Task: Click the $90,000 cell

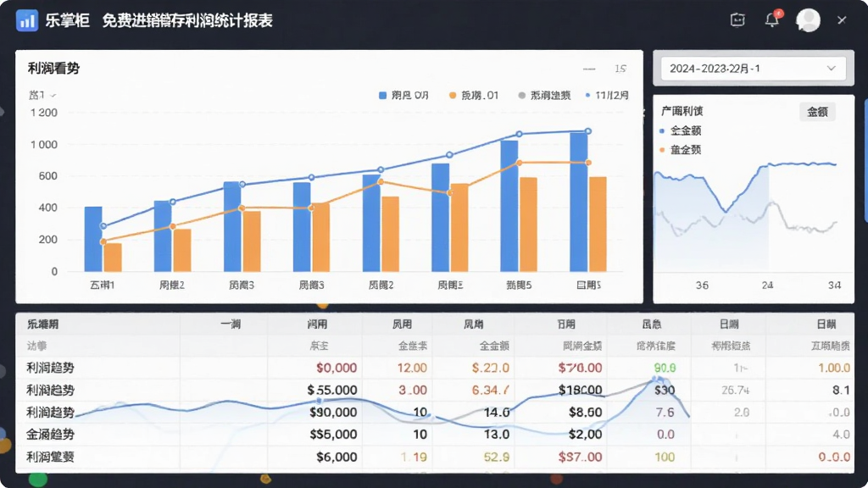Action: click(x=332, y=413)
